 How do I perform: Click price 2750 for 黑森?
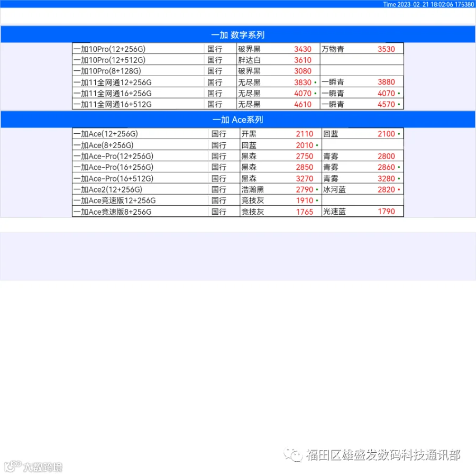tap(305, 156)
